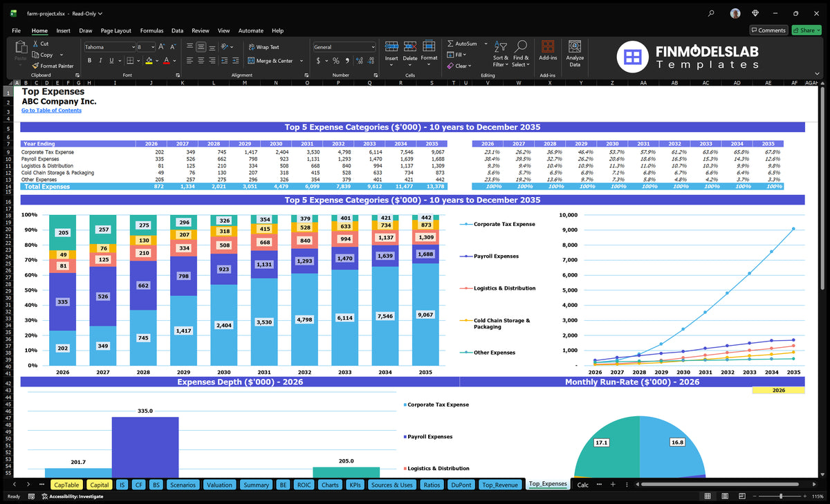This screenshot has width=830, height=504.
Task: Open the font name dropdown showing Tahoma
Action: coord(133,47)
